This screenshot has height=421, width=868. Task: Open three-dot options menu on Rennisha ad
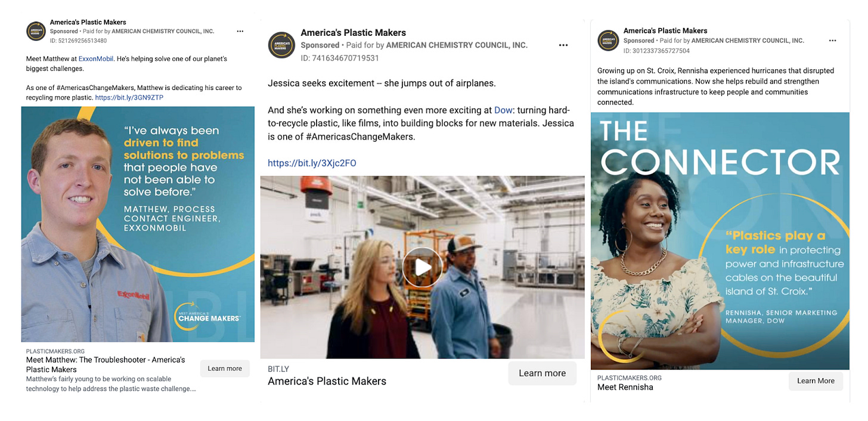coord(833,41)
